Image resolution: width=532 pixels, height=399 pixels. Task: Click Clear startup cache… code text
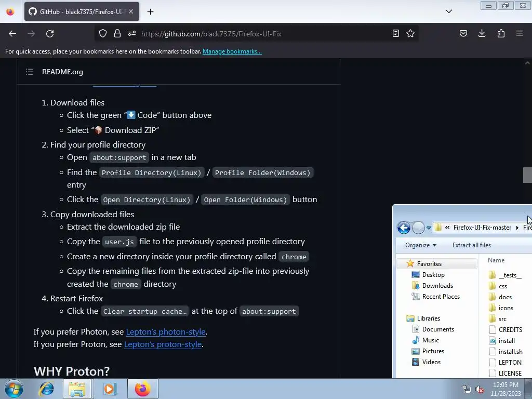145,312
